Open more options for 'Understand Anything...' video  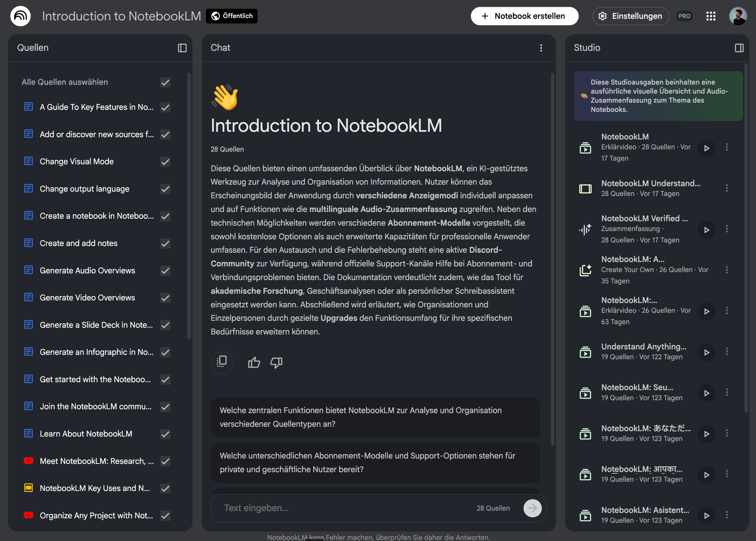[x=727, y=352]
